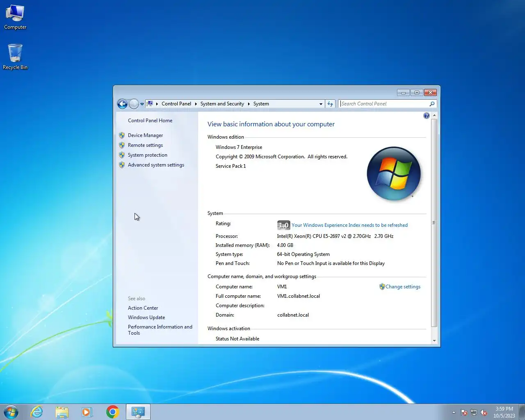Maximize the System window
This screenshot has height=420, width=525.
pyautogui.click(x=417, y=93)
